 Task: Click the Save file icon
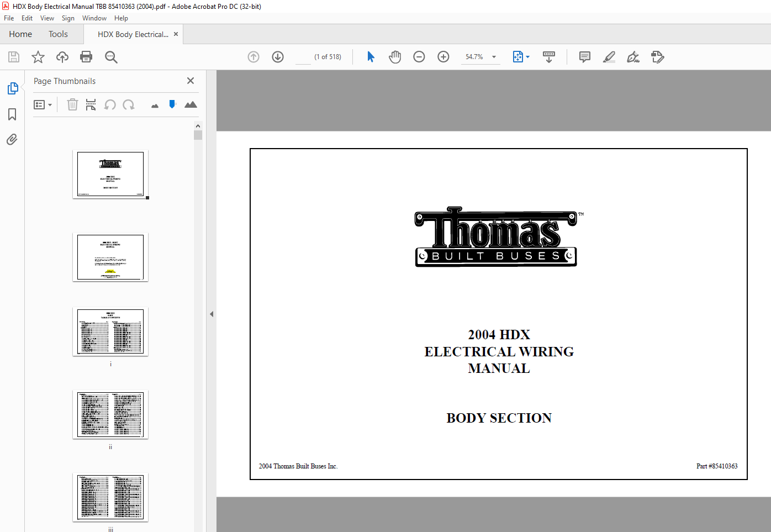pyautogui.click(x=14, y=57)
